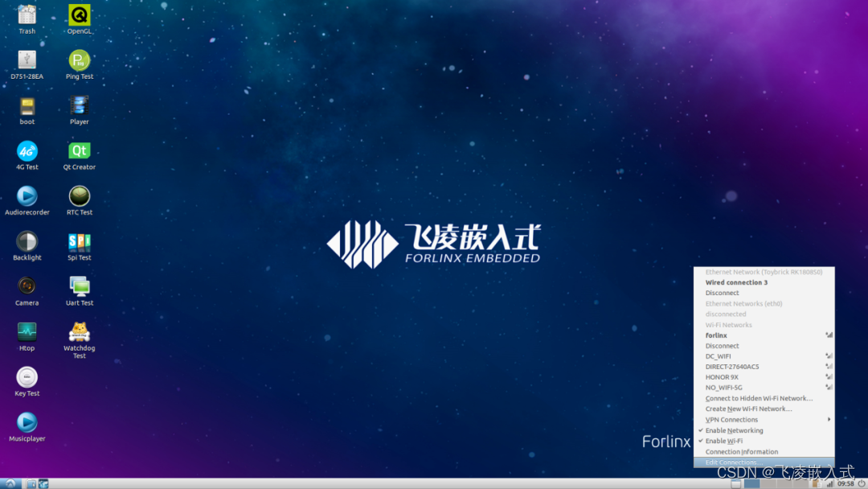868x489 pixels.
Task: Open Connection Information dialog
Action: (764, 452)
